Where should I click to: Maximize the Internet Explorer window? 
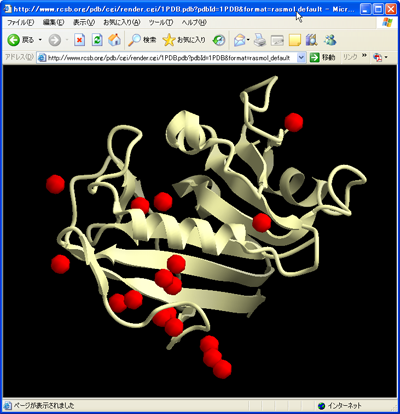click(378, 9)
